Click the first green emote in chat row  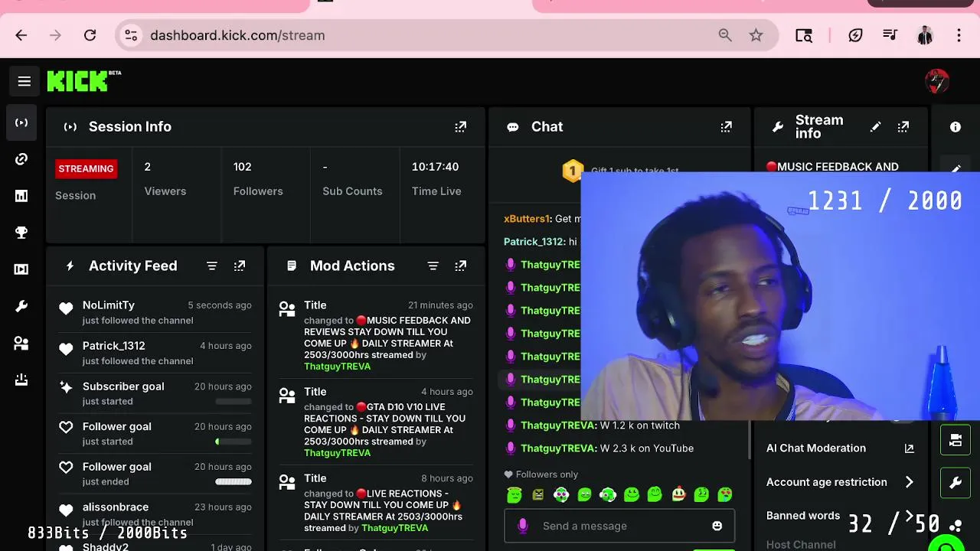coord(514,495)
